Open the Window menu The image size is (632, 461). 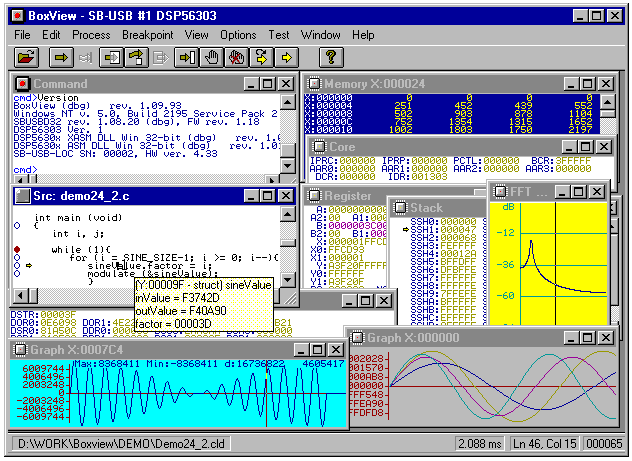pyautogui.click(x=320, y=35)
